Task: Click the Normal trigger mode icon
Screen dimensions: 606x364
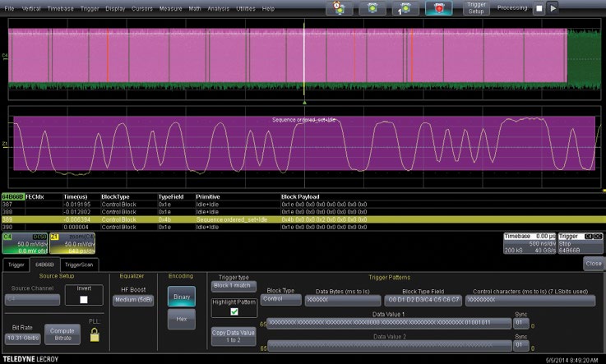Action: (x=374, y=8)
